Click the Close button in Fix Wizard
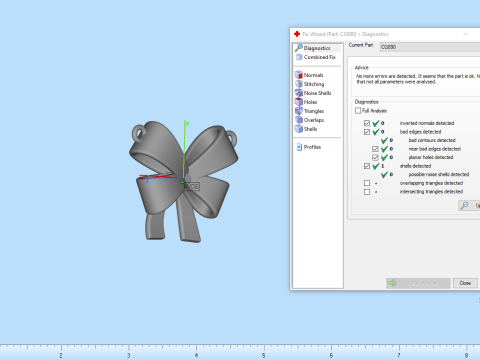This screenshot has height=360, width=480. point(465,283)
